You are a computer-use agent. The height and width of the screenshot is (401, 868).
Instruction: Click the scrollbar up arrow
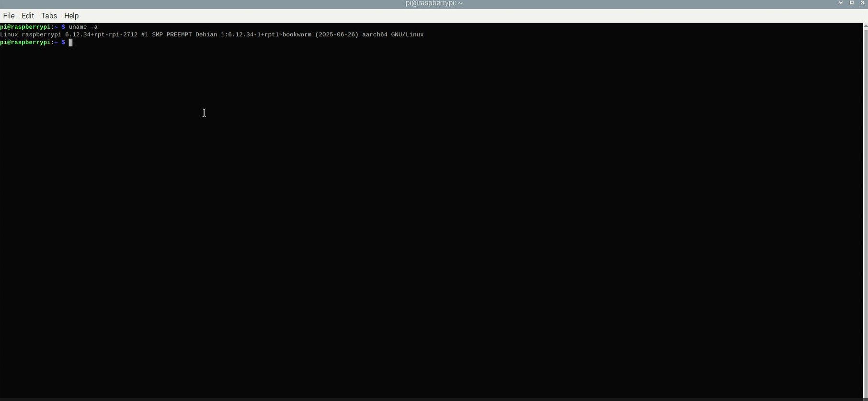coord(865,26)
